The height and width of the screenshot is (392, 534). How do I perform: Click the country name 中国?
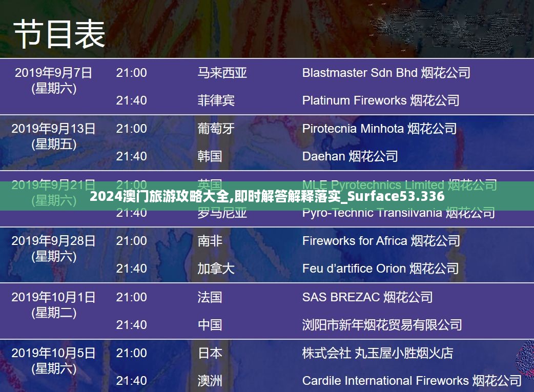click(x=210, y=324)
